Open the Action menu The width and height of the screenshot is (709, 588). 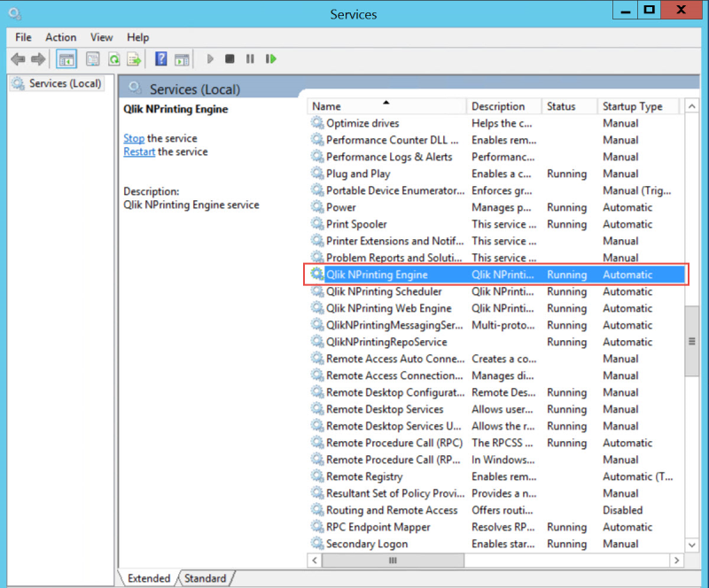[x=60, y=37]
